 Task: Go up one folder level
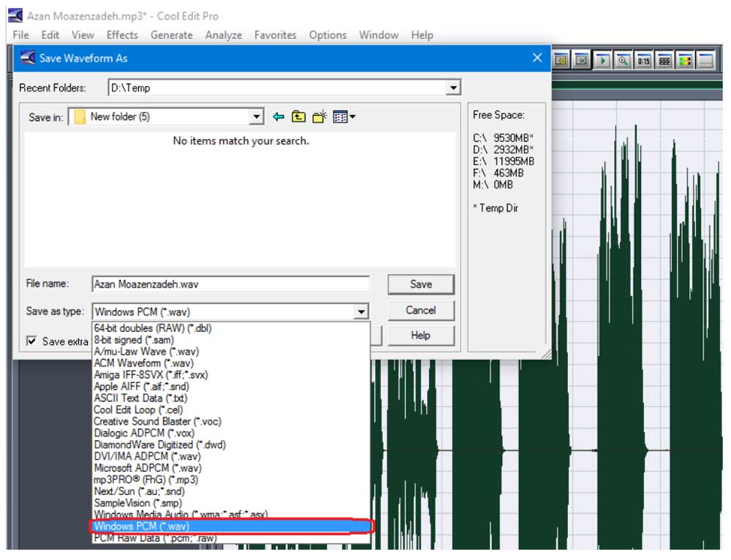[x=298, y=117]
